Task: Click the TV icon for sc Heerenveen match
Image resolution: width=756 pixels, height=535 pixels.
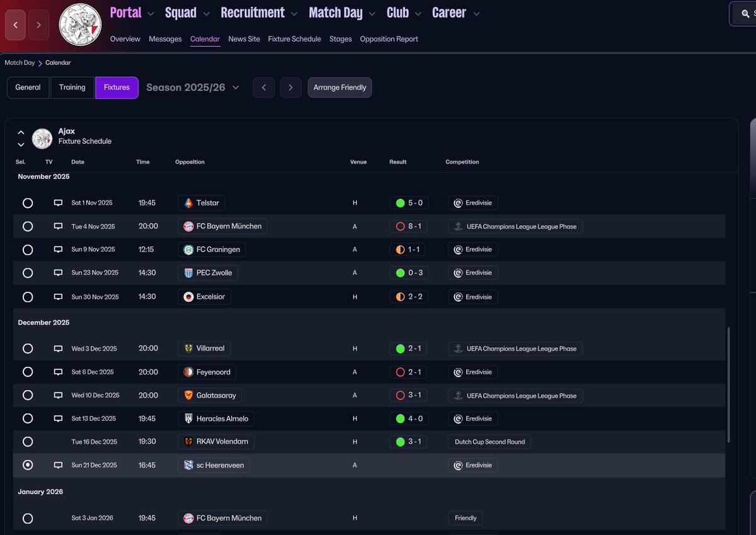Action: pos(58,465)
